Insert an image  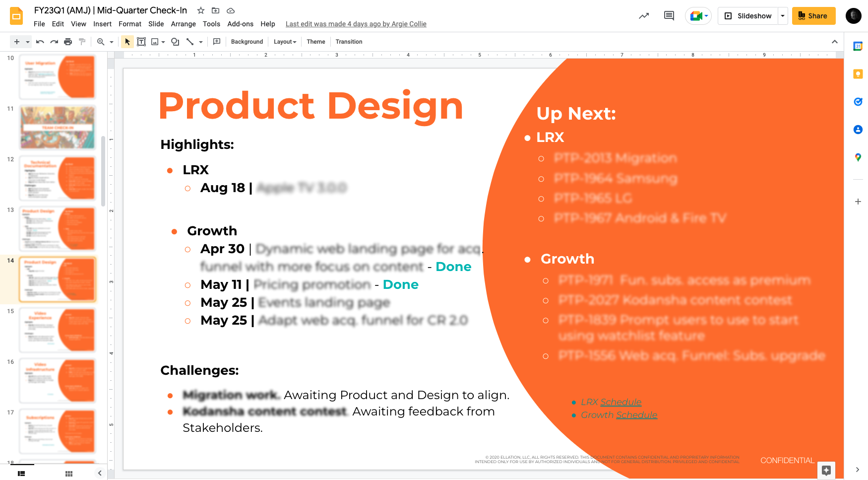pos(155,42)
